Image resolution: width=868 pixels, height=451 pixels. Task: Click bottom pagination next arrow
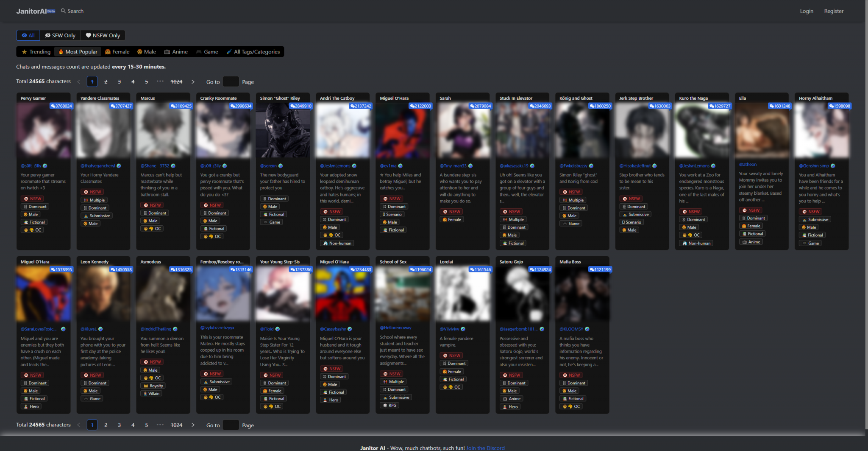point(193,425)
